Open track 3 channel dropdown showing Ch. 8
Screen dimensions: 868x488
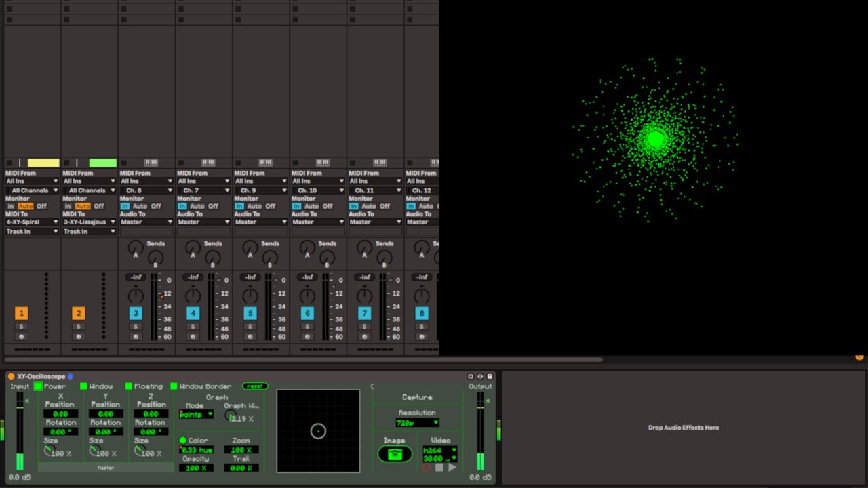pyautogui.click(x=146, y=190)
